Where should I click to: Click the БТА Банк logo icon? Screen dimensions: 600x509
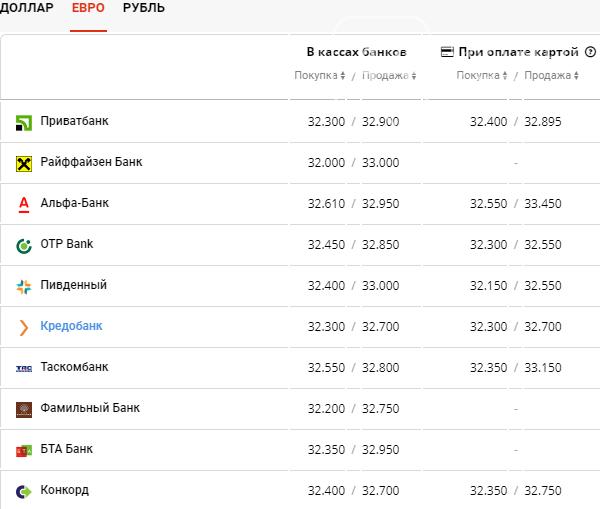24,451
